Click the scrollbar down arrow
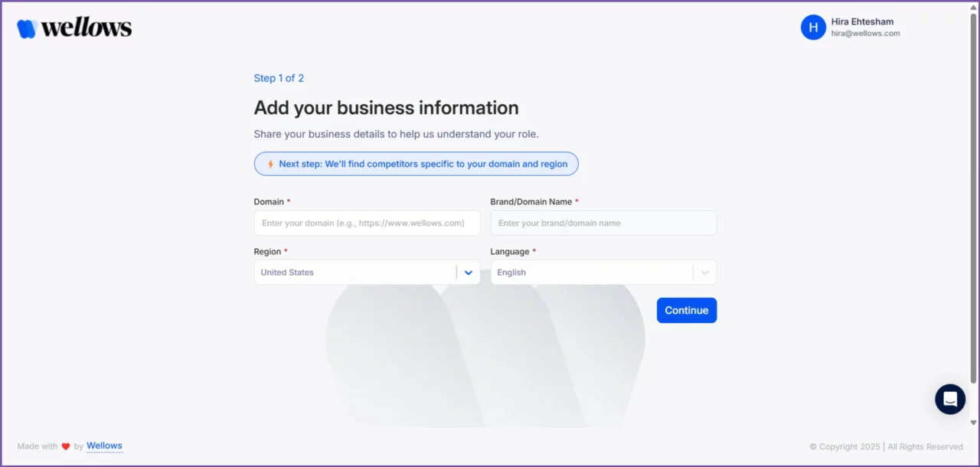980x467 pixels. coord(974,422)
